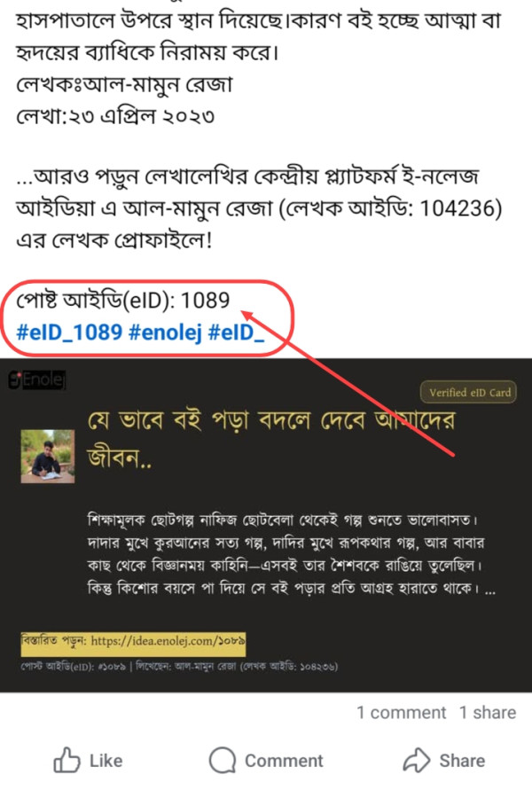532x790 pixels.
Task: Click the article excerpt paragraph on card
Action: click(291, 554)
